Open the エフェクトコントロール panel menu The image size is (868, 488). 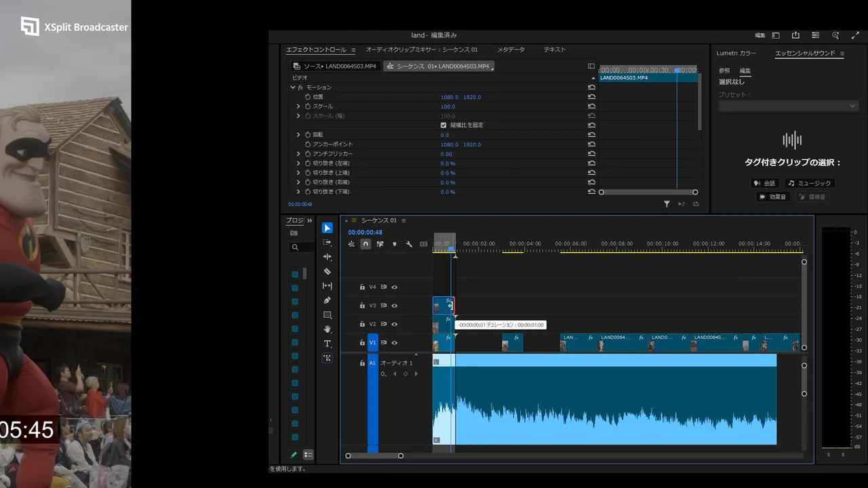pos(353,49)
